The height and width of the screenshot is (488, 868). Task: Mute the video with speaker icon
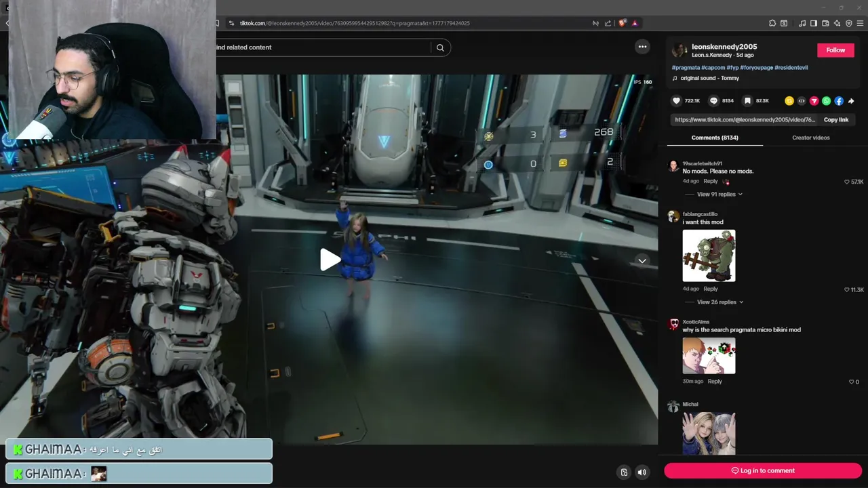(642, 472)
